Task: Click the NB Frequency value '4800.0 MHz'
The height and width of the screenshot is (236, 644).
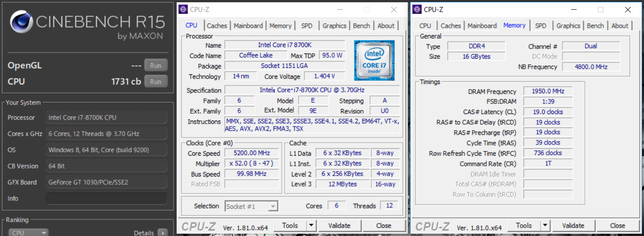Action: coord(591,67)
